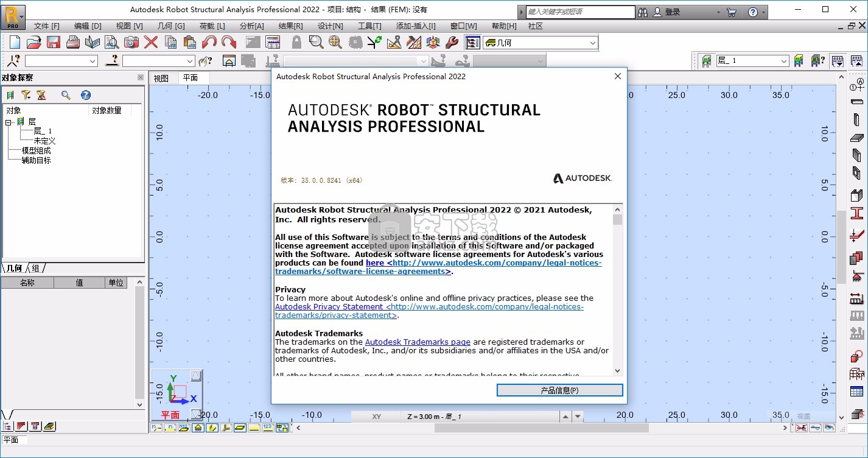Open the 分析[A] menu
The image size is (868, 458).
[252, 26]
